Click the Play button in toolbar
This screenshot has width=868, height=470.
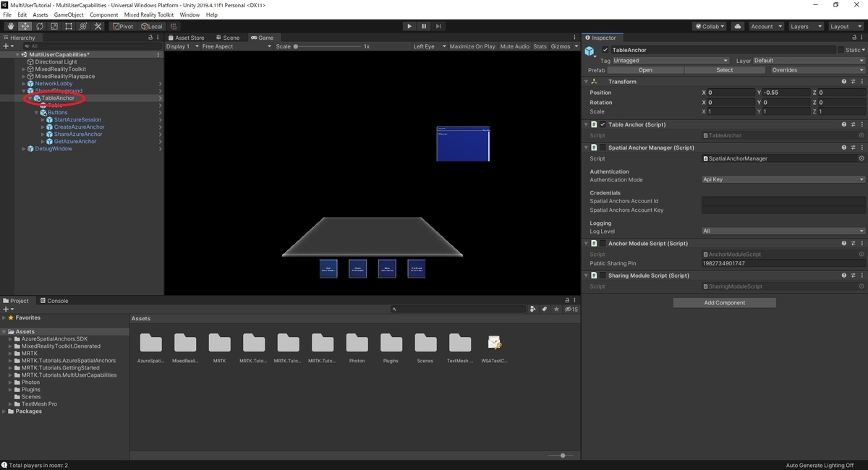[x=409, y=26]
